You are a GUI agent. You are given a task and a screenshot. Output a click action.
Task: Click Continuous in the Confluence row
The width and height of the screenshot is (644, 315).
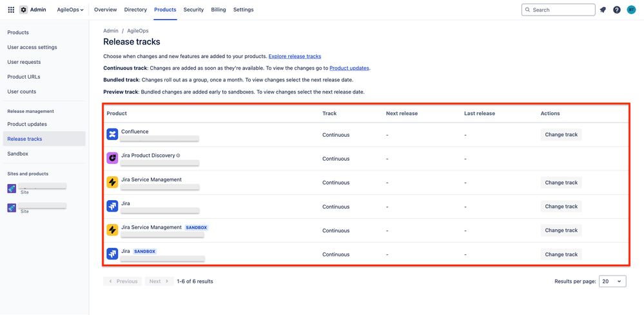[336, 135]
